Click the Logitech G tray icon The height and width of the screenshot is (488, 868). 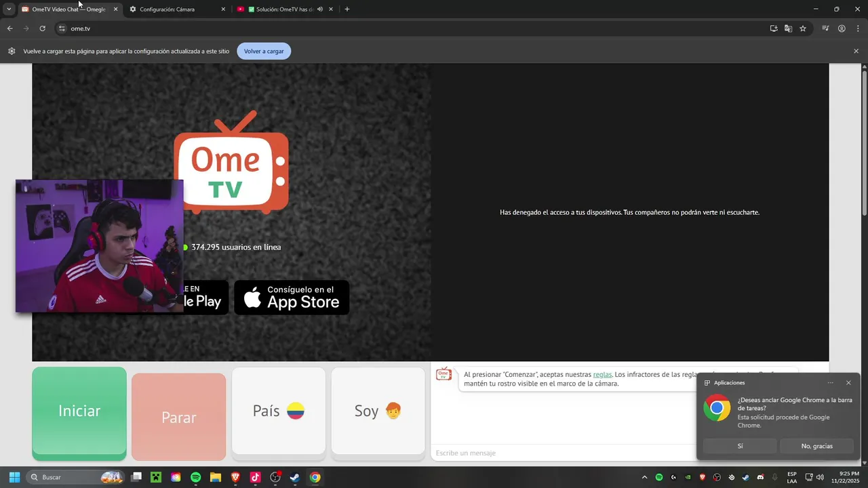[673, 477]
